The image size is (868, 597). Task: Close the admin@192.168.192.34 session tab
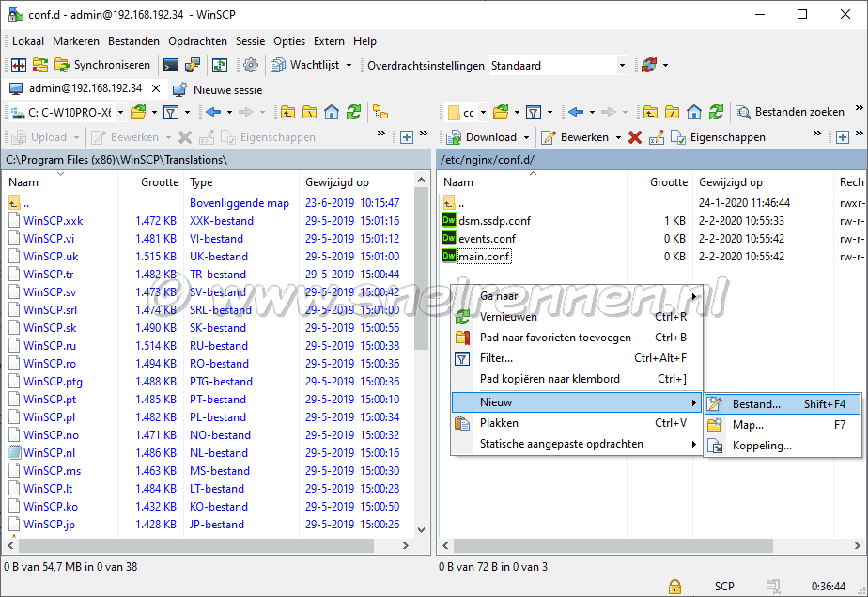tap(156, 88)
